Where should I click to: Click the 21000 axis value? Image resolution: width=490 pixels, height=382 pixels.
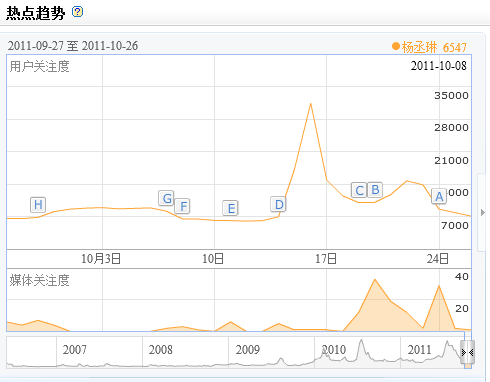point(451,161)
